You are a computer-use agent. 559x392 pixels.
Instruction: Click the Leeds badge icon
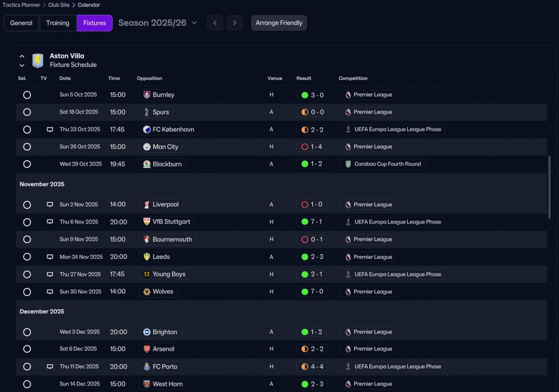tap(147, 257)
